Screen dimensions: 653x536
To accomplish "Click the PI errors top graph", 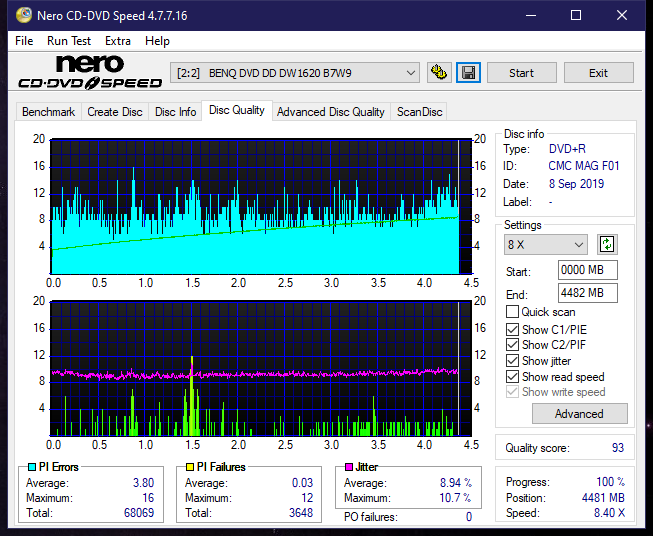I will click(261, 207).
